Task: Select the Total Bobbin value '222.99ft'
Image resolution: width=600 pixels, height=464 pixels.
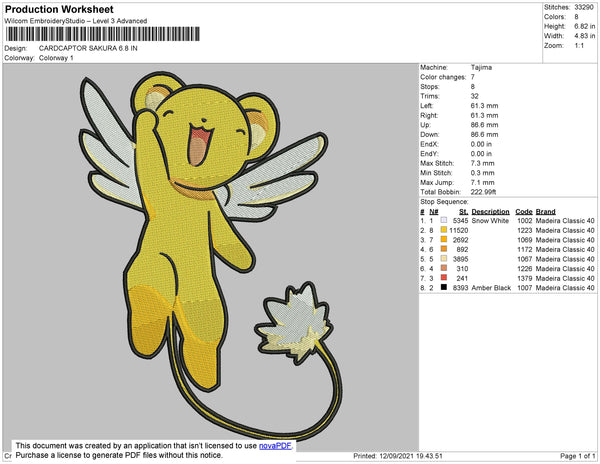Action: click(483, 192)
